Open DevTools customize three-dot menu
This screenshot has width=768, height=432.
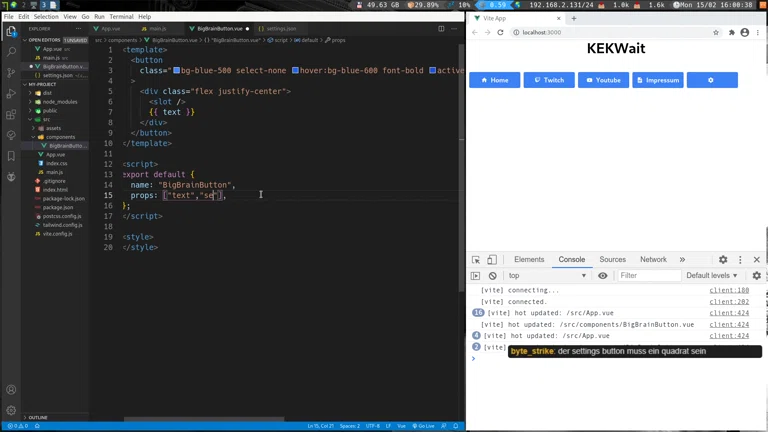(740, 260)
